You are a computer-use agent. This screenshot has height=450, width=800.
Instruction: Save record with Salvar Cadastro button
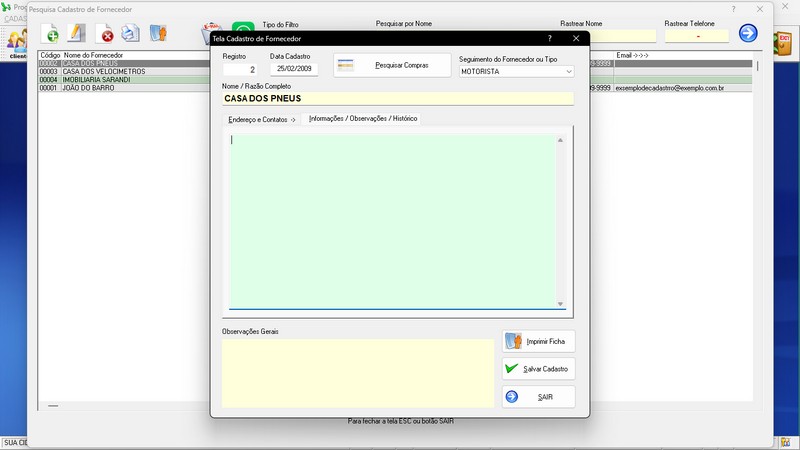click(538, 369)
